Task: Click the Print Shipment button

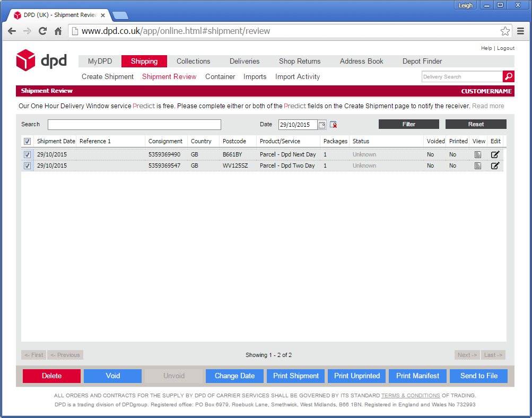Action: (295, 376)
